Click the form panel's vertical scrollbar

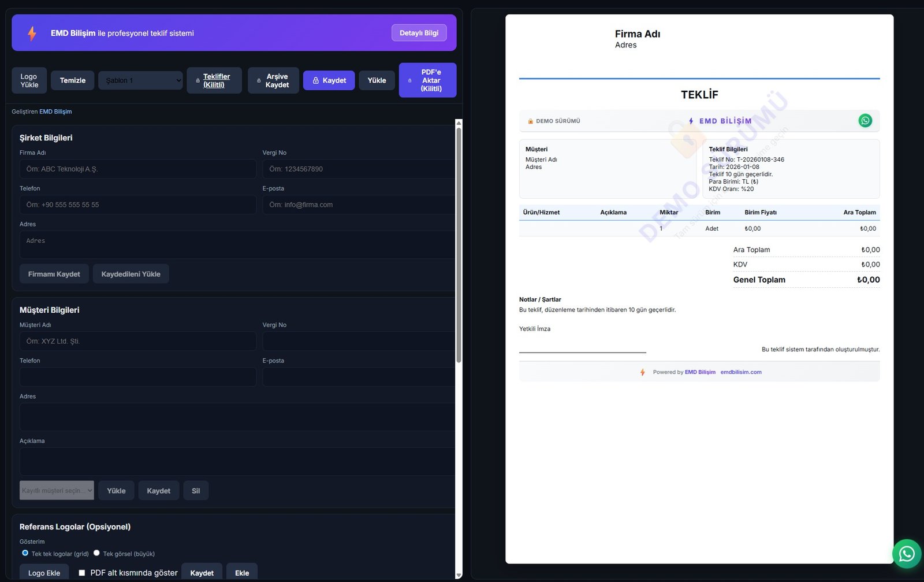coord(459,243)
